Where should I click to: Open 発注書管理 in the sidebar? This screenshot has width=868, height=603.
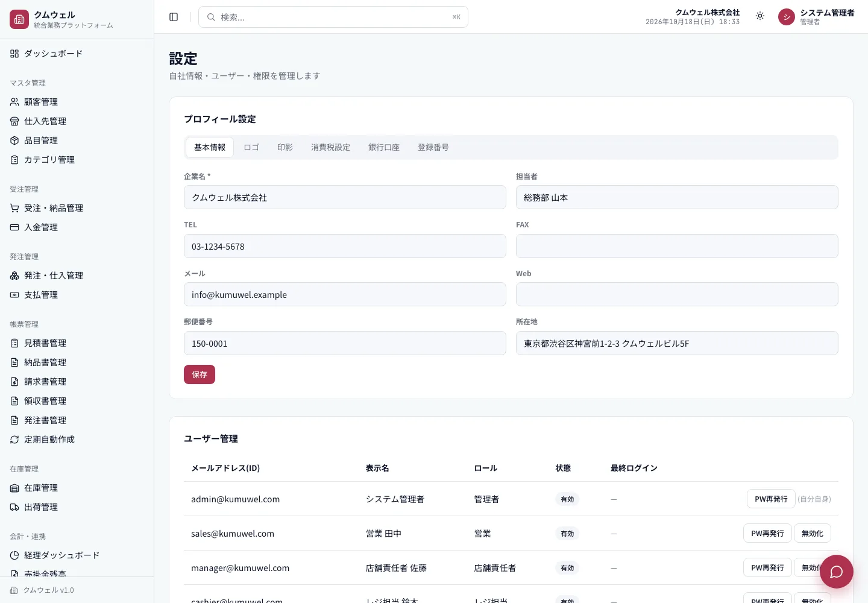pyautogui.click(x=77, y=420)
